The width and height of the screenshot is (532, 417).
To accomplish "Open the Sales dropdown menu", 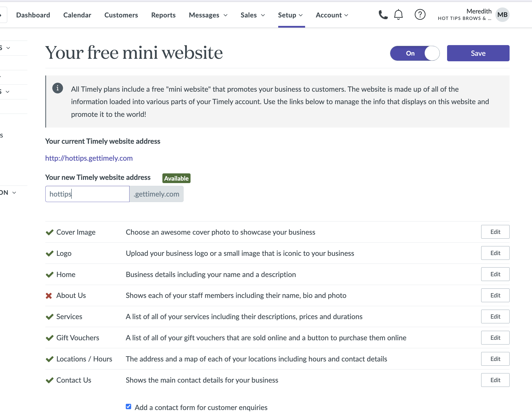I will click(x=253, y=15).
